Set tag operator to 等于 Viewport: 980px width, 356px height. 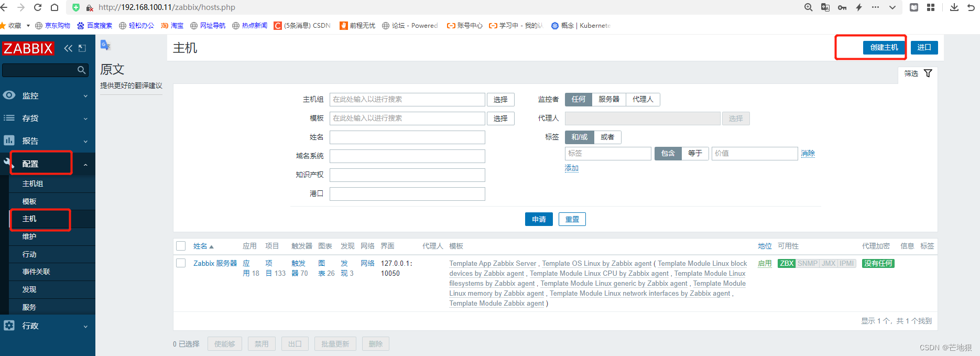(x=695, y=153)
